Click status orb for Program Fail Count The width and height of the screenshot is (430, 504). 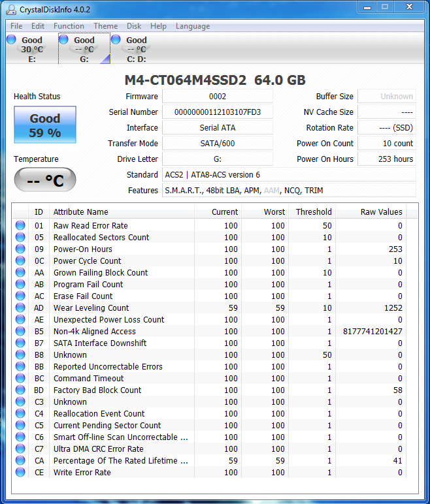[20, 285]
